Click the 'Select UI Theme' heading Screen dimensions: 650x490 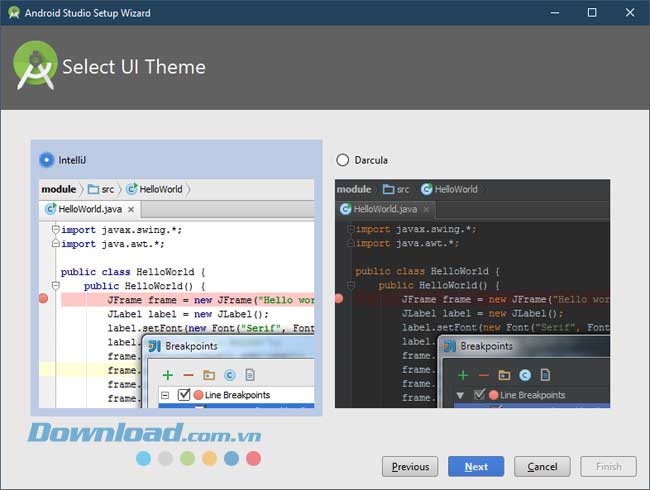point(133,67)
